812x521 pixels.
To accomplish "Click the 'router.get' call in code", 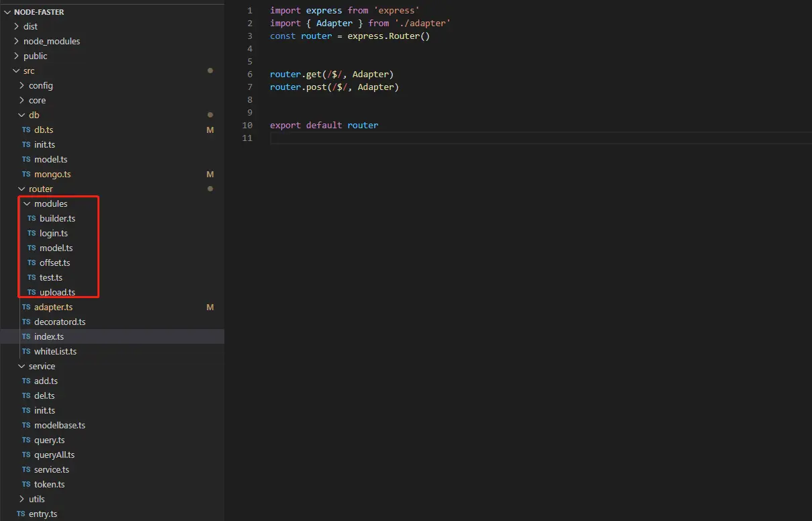I will click(296, 74).
